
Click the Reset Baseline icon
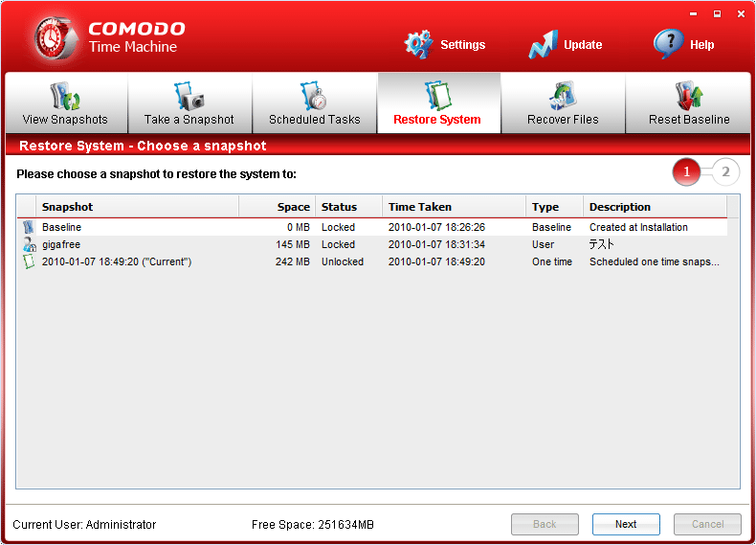click(x=688, y=96)
